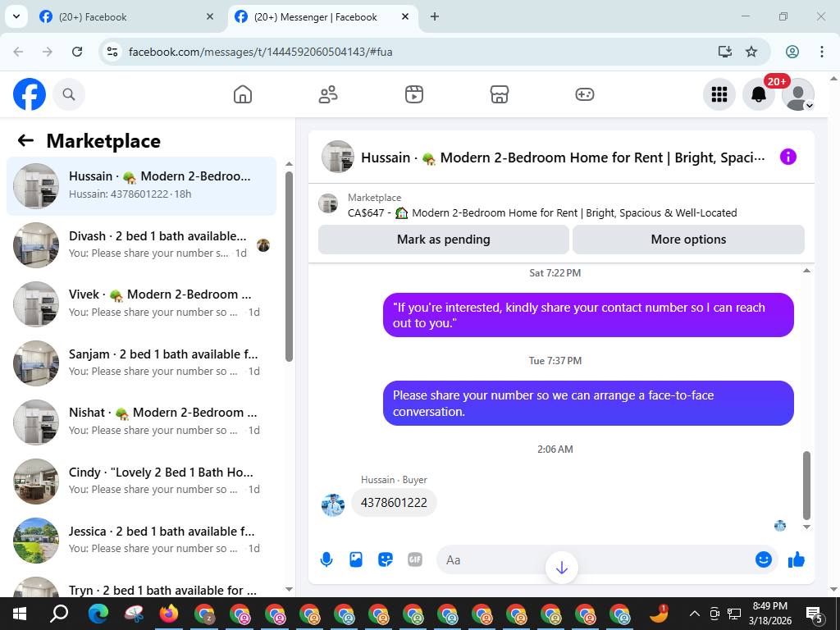The height and width of the screenshot is (630, 840).
Task: Open Tryn 2 bed 1 bath chat
Action: [141, 586]
